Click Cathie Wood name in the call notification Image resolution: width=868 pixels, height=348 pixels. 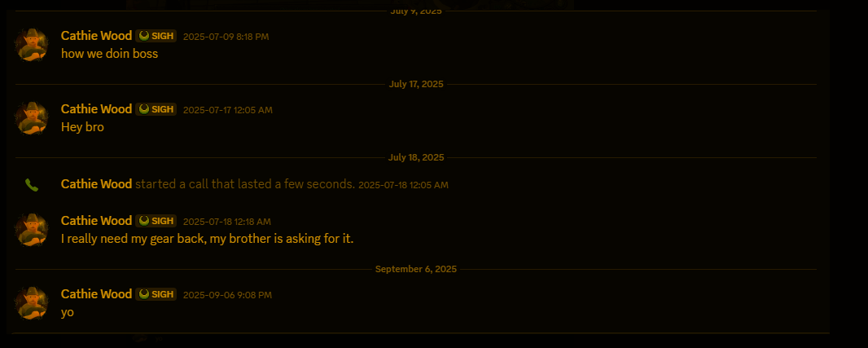click(96, 184)
